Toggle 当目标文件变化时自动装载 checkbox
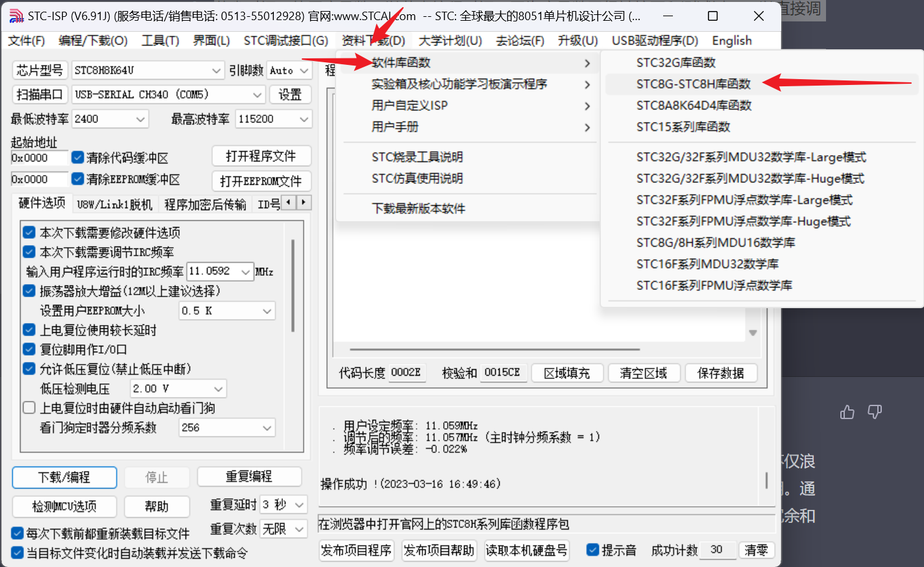The image size is (924, 567). (x=18, y=553)
